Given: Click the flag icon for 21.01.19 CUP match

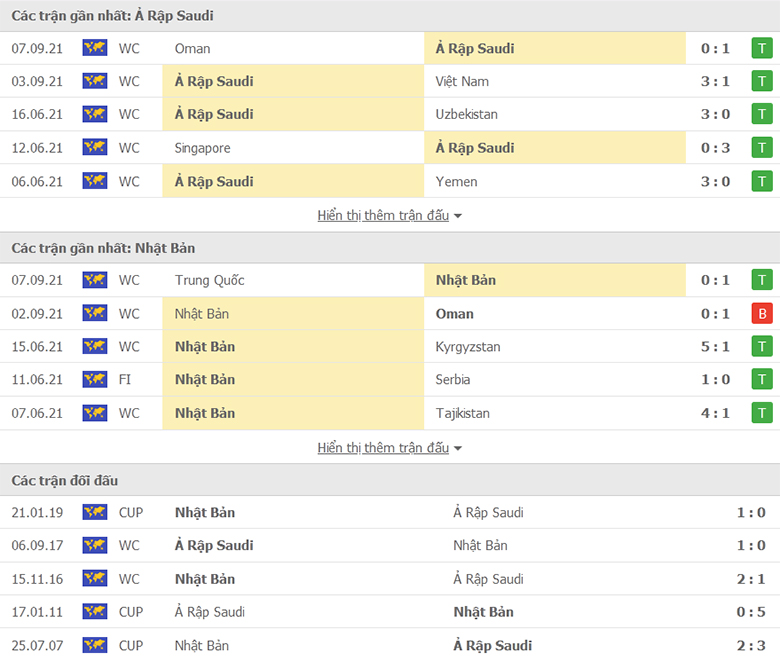Looking at the screenshot, I should (x=95, y=512).
